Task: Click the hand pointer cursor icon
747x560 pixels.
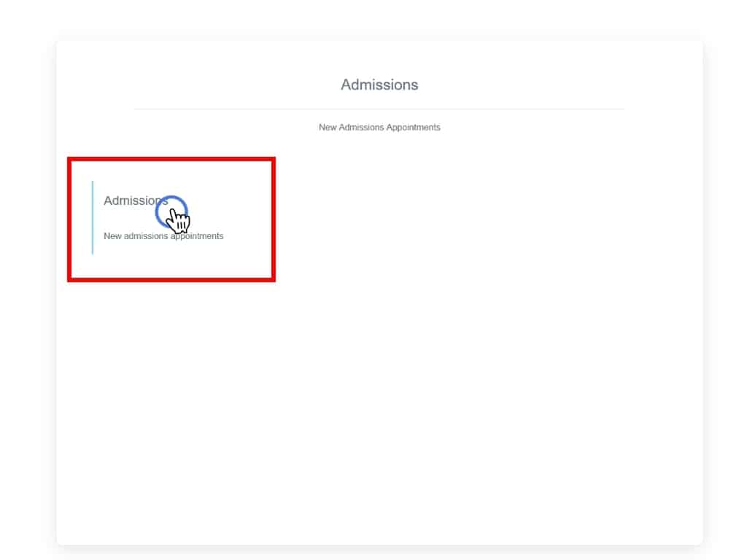Action: [178, 219]
